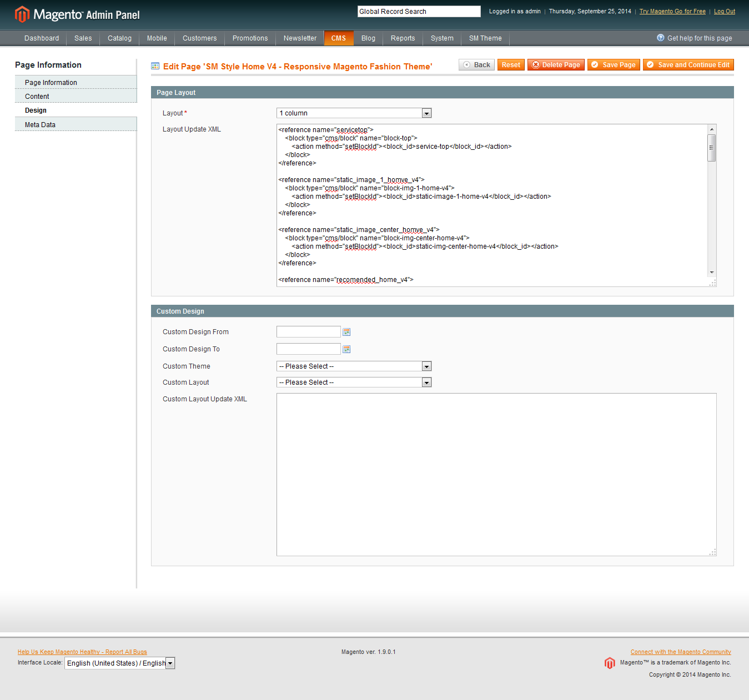This screenshot has width=749, height=700.
Task: Open the Newsletter menu
Action: [300, 38]
